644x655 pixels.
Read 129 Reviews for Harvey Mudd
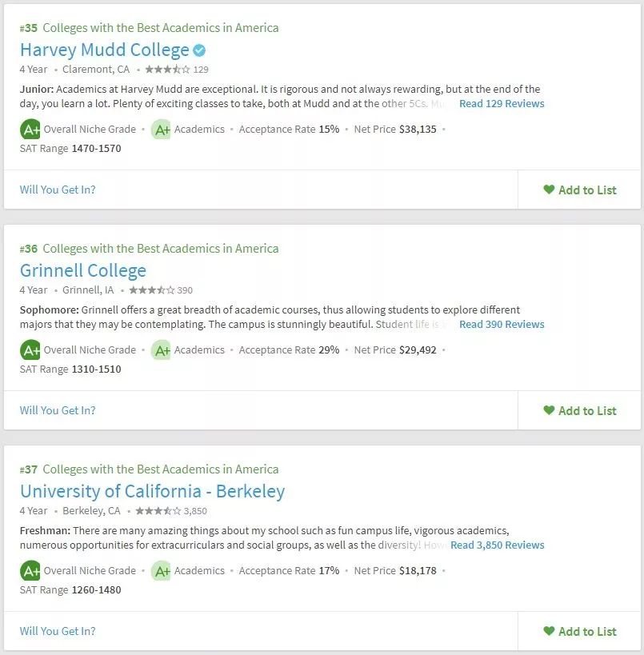point(502,103)
